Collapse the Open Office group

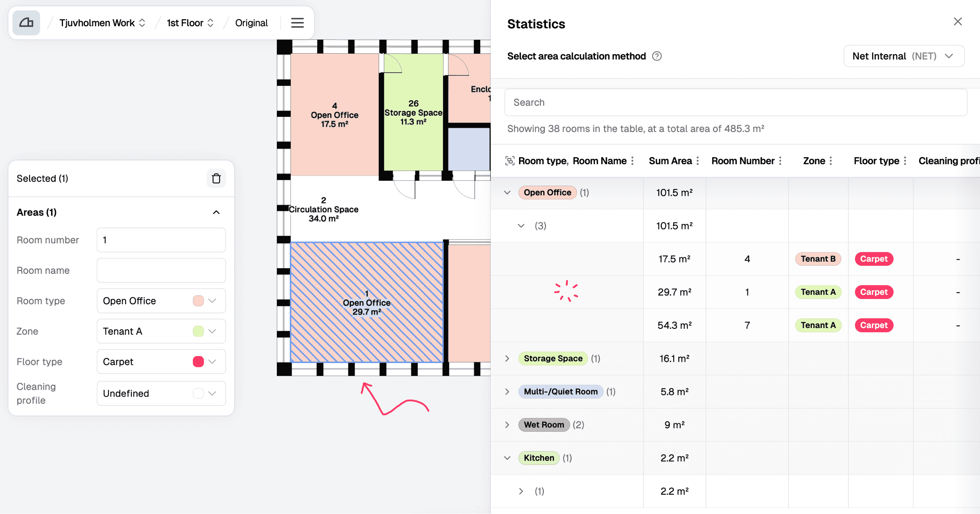point(507,193)
